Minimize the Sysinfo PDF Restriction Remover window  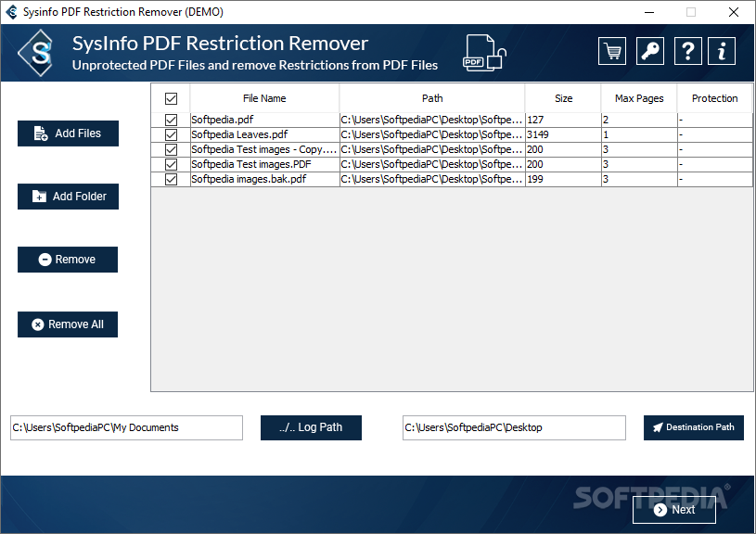tap(649, 12)
